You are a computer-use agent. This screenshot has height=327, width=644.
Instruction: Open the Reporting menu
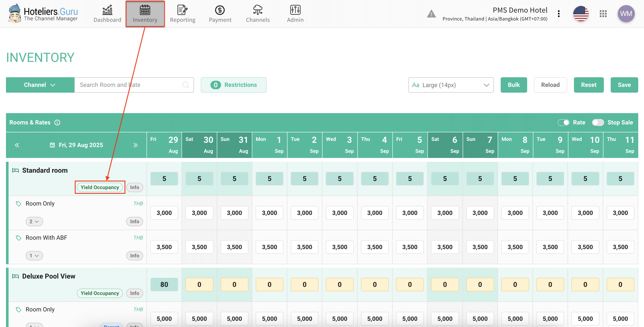click(183, 14)
